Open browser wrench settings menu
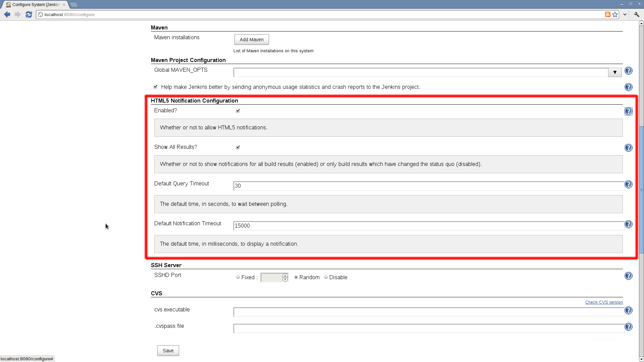Viewport: 644px width, 362px height. [637, 14]
